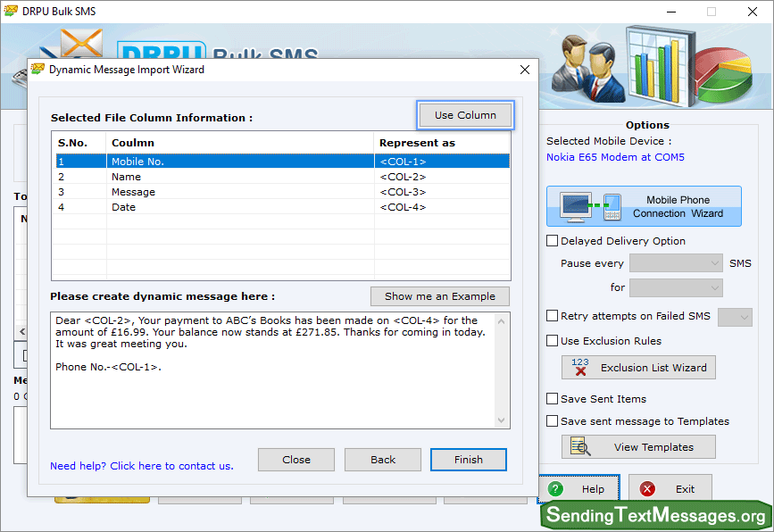
Task: Click the Back button in wizard
Action: (383, 460)
